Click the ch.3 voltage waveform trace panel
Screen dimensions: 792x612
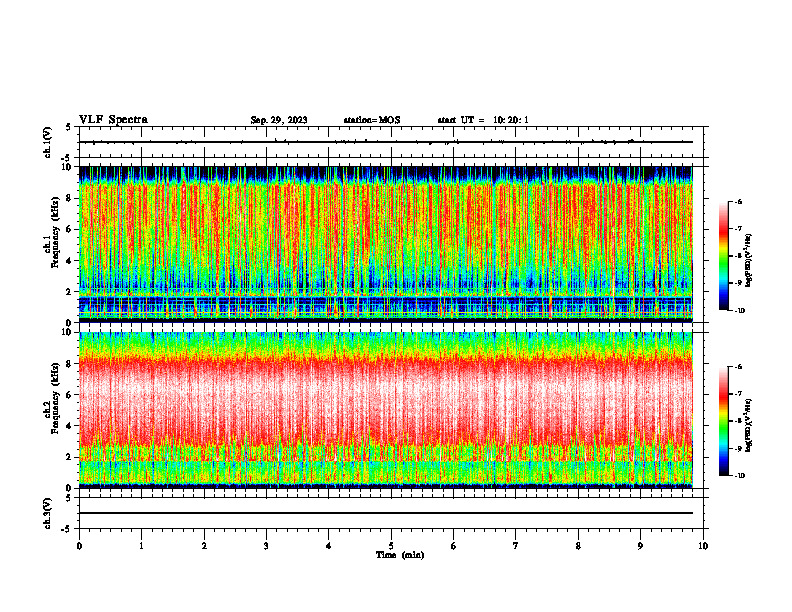[391, 513]
